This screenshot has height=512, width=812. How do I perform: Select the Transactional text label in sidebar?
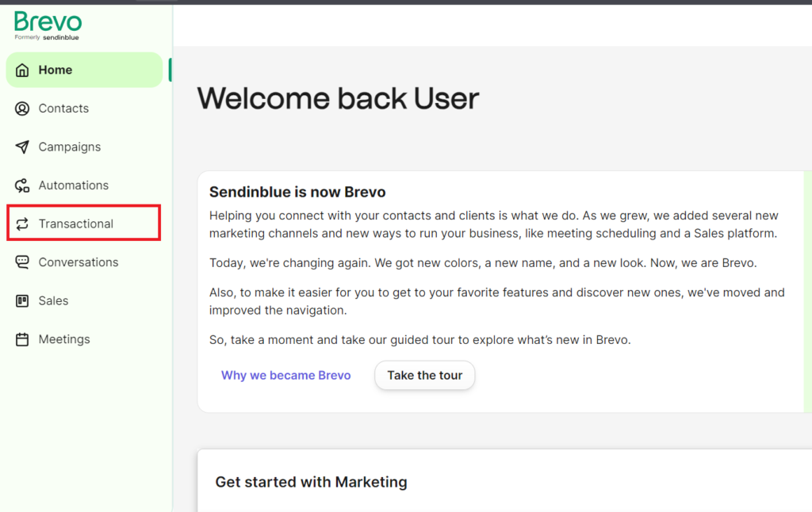pyautogui.click(x=76, y=224)
